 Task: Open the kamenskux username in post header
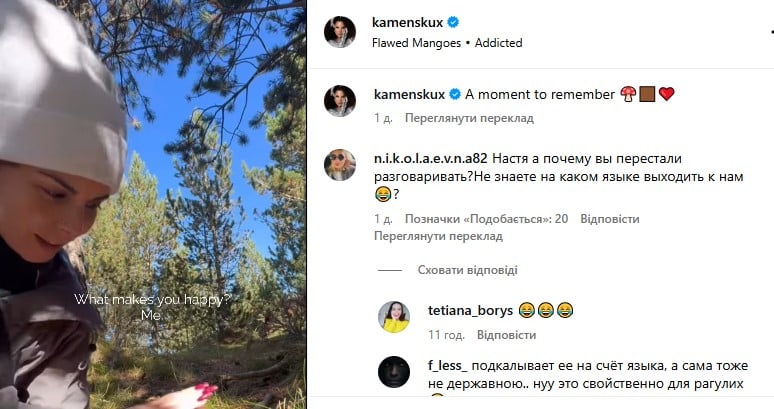408,22
